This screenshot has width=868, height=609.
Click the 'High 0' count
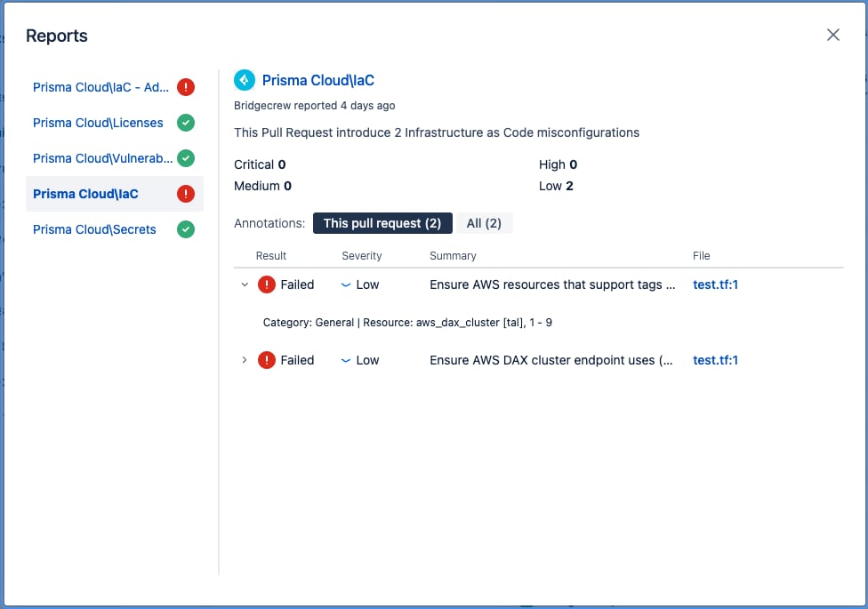[558, 164]
